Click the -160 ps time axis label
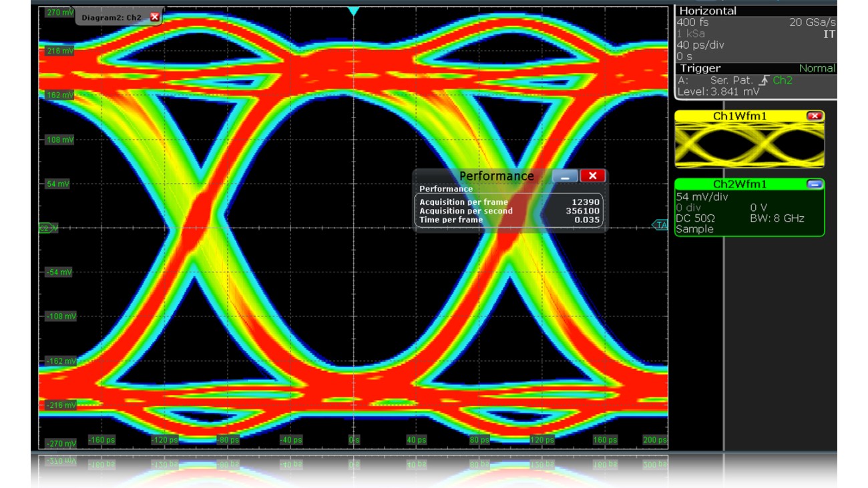 [101, 440]
